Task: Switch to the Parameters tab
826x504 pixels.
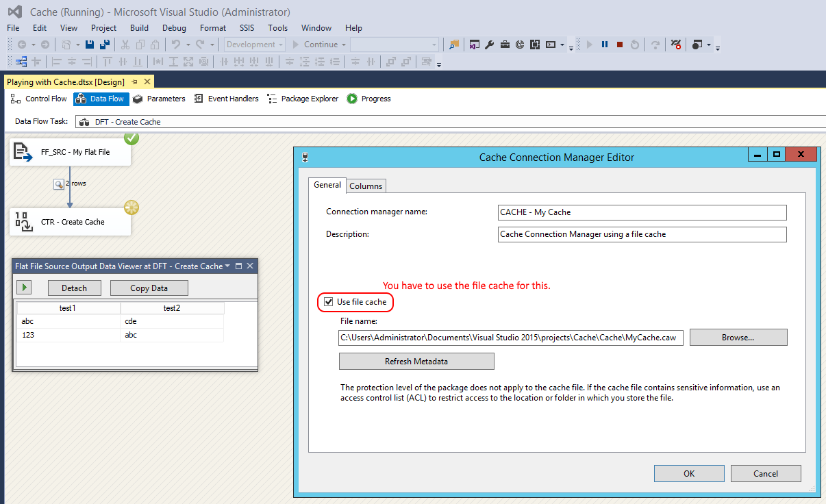Action: pyautogui.click(x=159, y=99)
